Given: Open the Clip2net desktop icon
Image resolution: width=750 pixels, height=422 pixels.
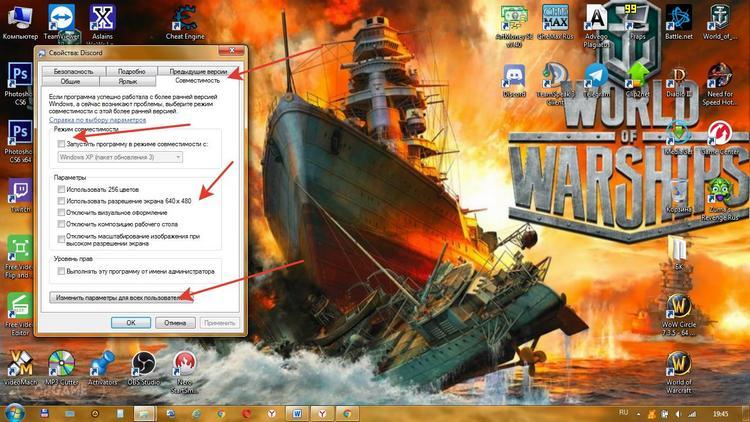Looking at the screenshot, I should pos(638,81).
